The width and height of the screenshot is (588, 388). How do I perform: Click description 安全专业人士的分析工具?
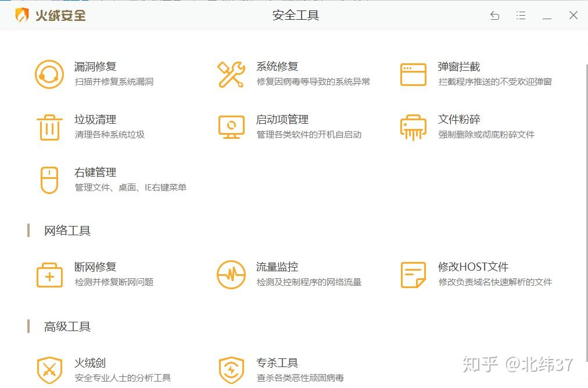[123, 378]
